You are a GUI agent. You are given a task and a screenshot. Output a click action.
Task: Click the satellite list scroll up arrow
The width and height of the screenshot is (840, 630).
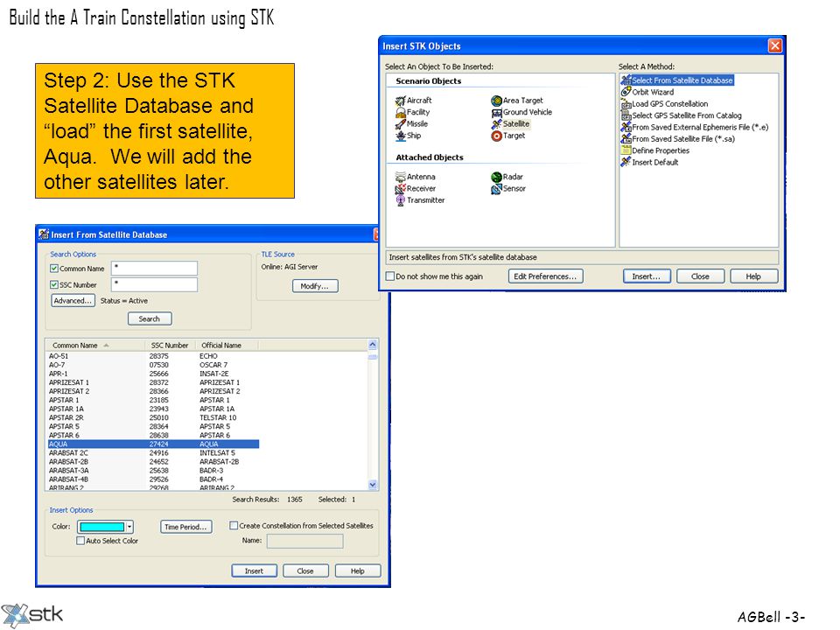[373, 345]
